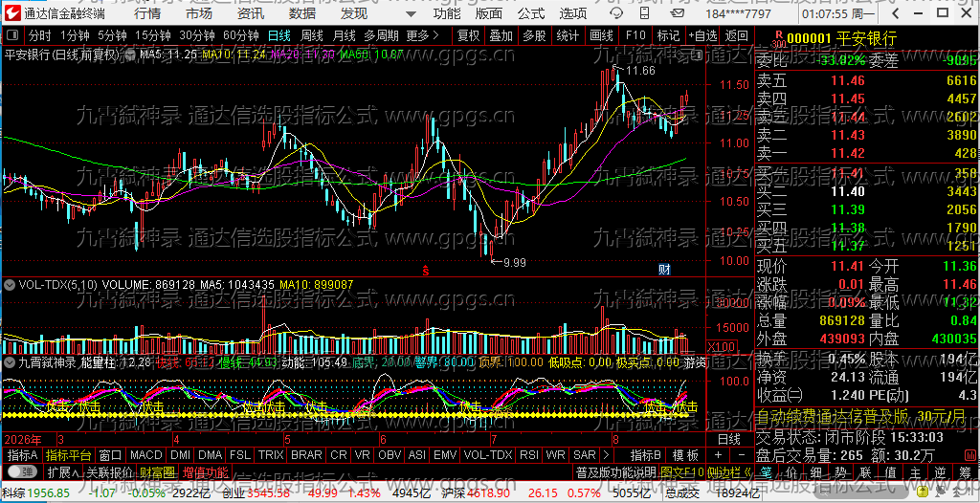The height and width of the screenshot is (503, 980).
Task: Open the 选项 options menu
Action: click(572, 13)
